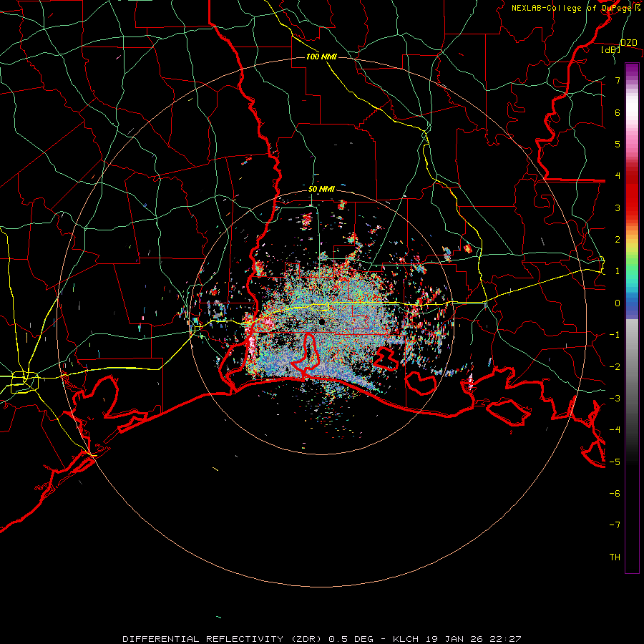
Task: Click the TH threshold label on scale
Action: [615, 557]
